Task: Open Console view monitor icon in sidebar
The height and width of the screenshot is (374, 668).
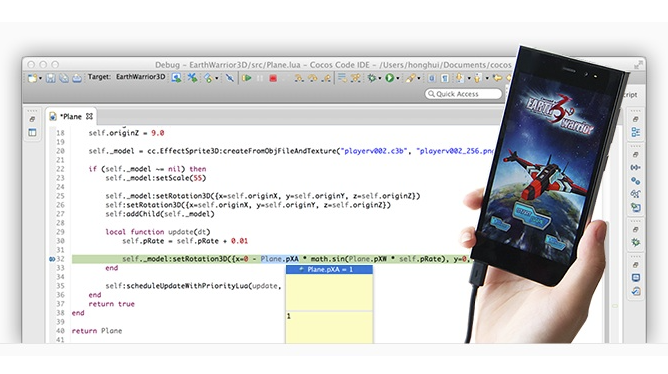Action: coord(636,278)
